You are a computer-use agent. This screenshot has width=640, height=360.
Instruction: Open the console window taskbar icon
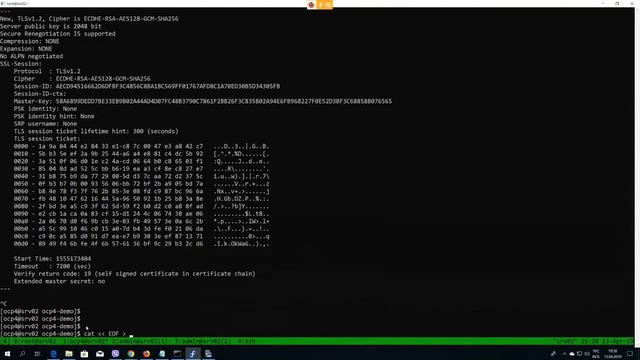coord(177,354)
